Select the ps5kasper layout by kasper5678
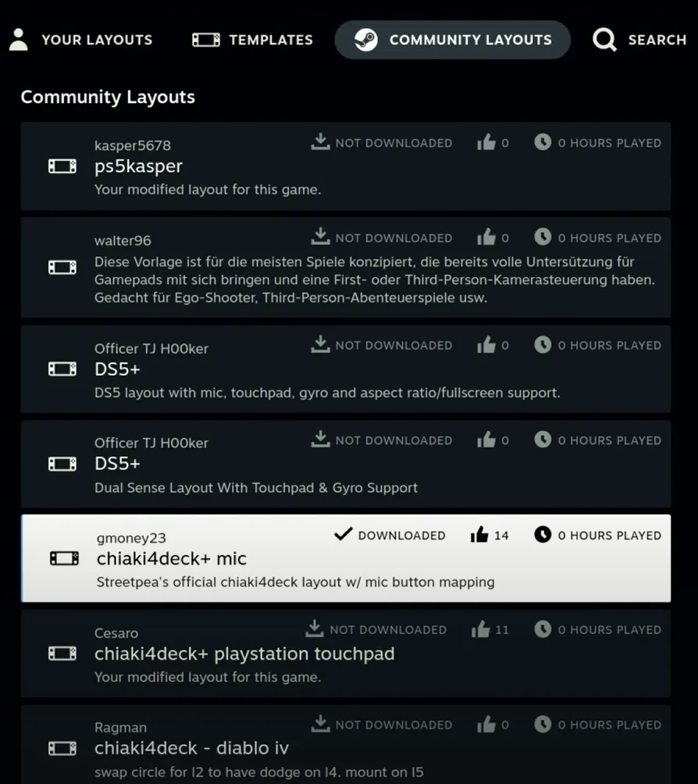 pyautogui.click(x=346, y=166)
